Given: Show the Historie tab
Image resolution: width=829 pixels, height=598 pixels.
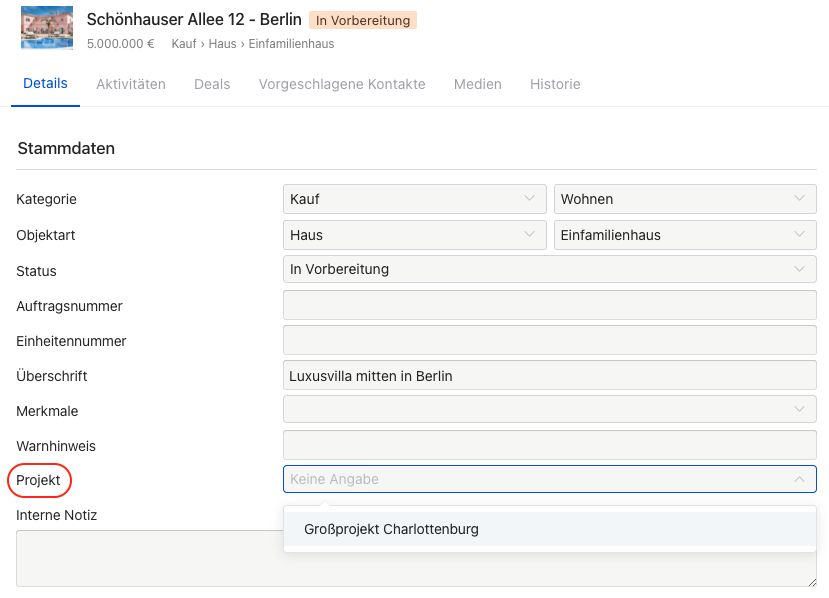Looking at the screenshot, I should (x=555, y=84).
